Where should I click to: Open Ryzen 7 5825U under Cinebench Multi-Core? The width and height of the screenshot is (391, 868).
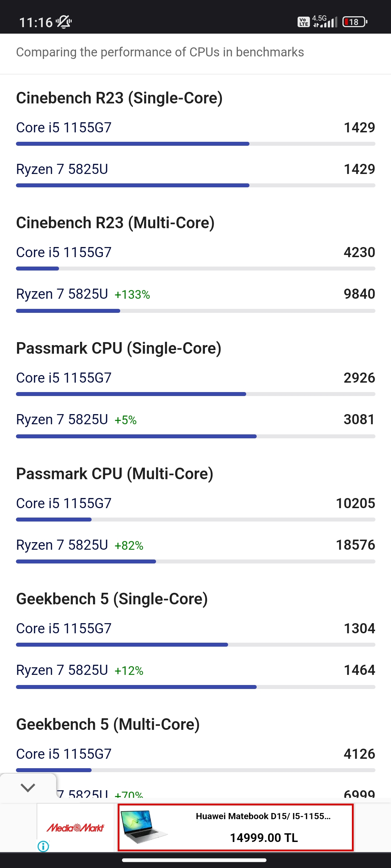[62, 294]
